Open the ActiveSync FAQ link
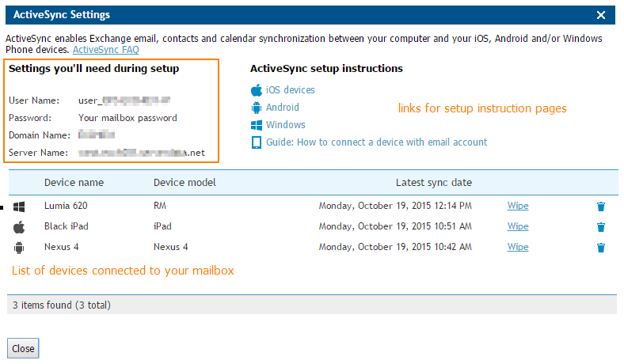The image size is (624, 364). [105, 49]
